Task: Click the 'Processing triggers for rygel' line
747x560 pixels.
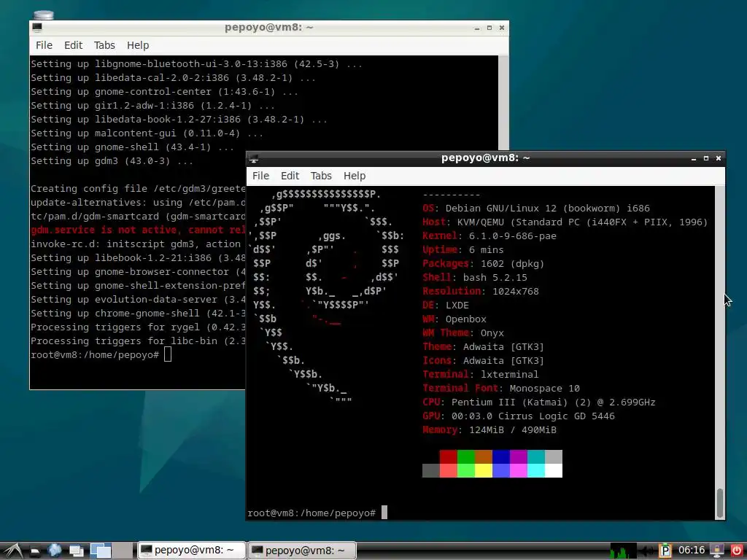Action: pos(138,327)
